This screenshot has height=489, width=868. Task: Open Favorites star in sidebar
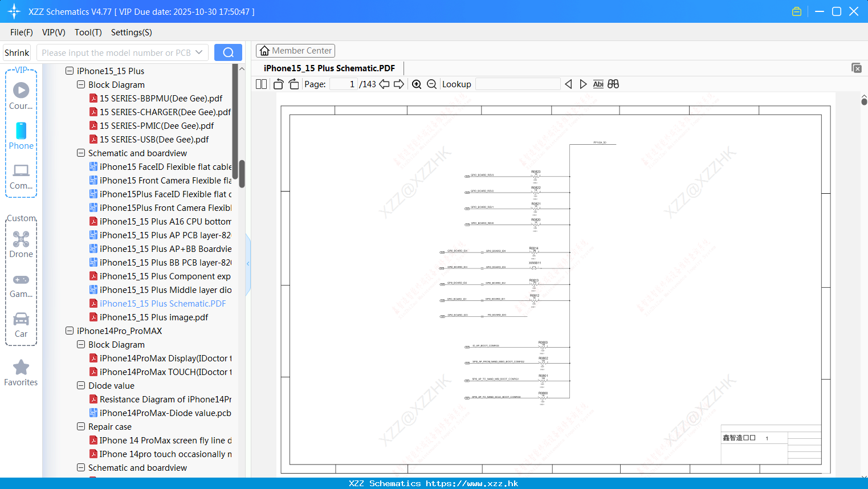[21, 373]
